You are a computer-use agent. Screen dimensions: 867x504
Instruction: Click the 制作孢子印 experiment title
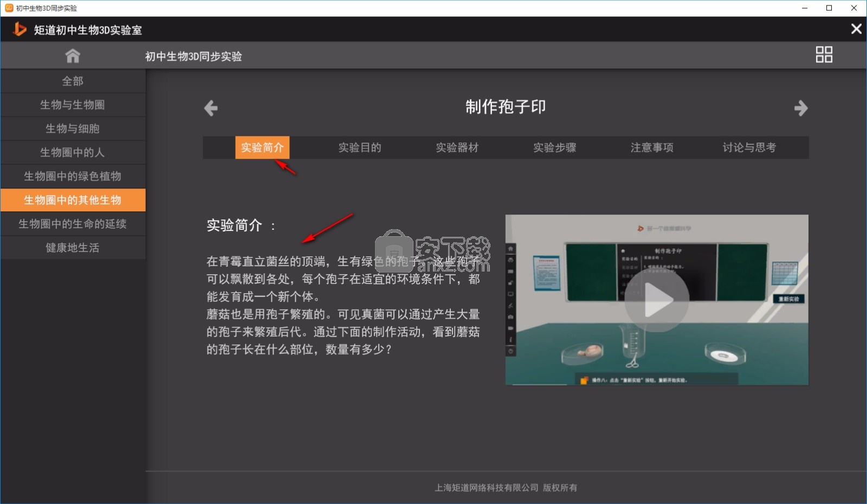pyautogui.click(x=506, y=107)
